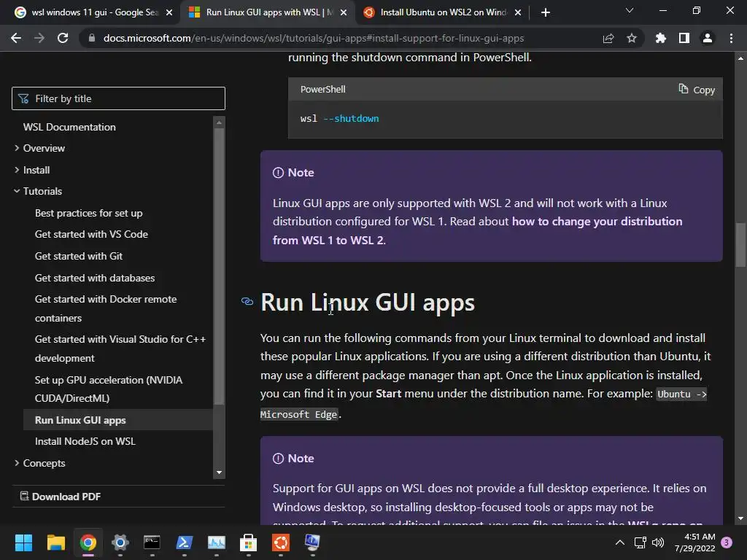Image resolution: width=747 pixels, height=560 pixels.
Task: Click the sidebar scroll-down arrow
Action: click(219, 472)
